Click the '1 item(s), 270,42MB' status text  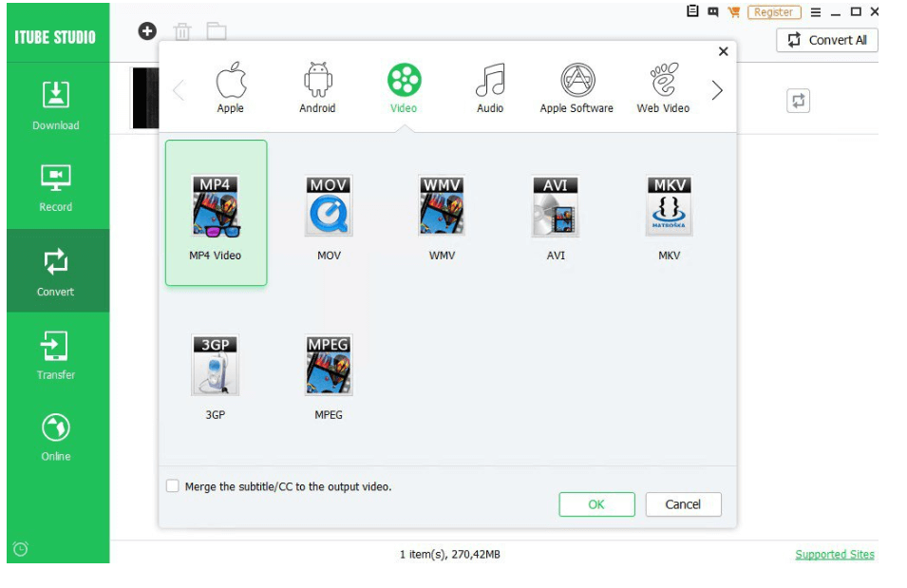[449, 554]
